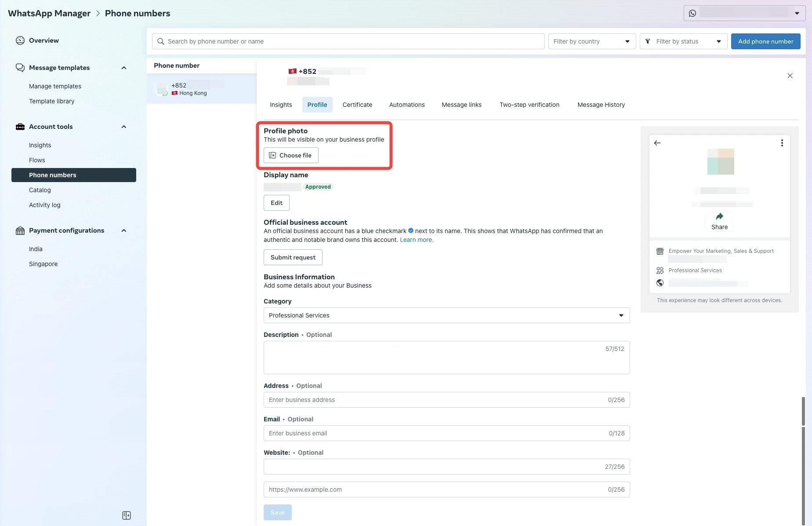The height and width of the screenshot is (526, 812).
Task: Open India payment configuration
Action: [36, 249]
